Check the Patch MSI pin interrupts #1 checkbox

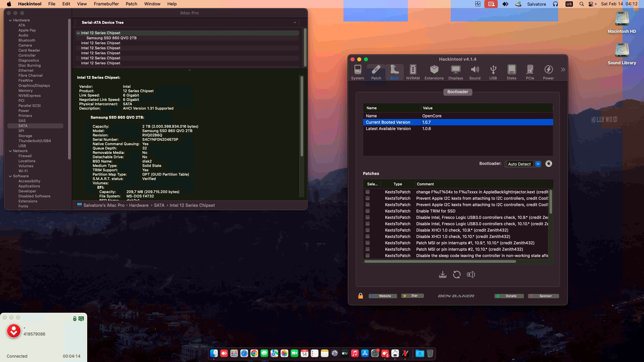(x=368, y=243)
